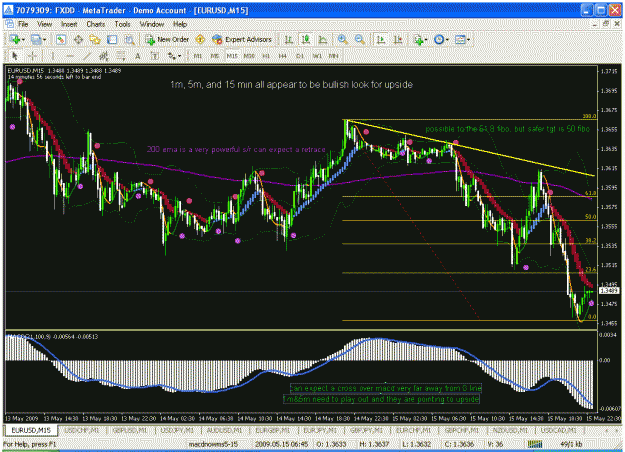Switch to H1 timeframe
The image size is (625, 452).
[x=266, y=56]
